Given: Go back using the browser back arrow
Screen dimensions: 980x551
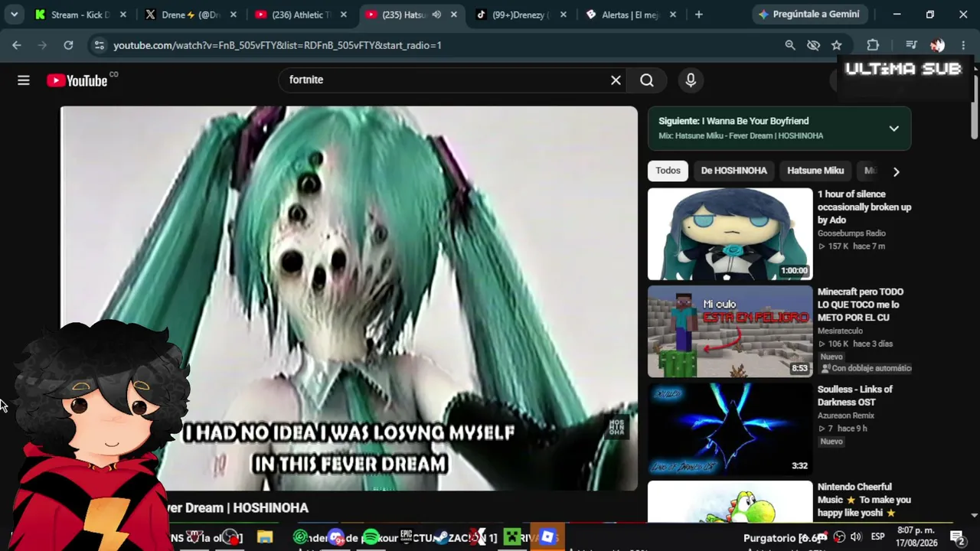Looking at the screenshot, I should pos(17,45).
